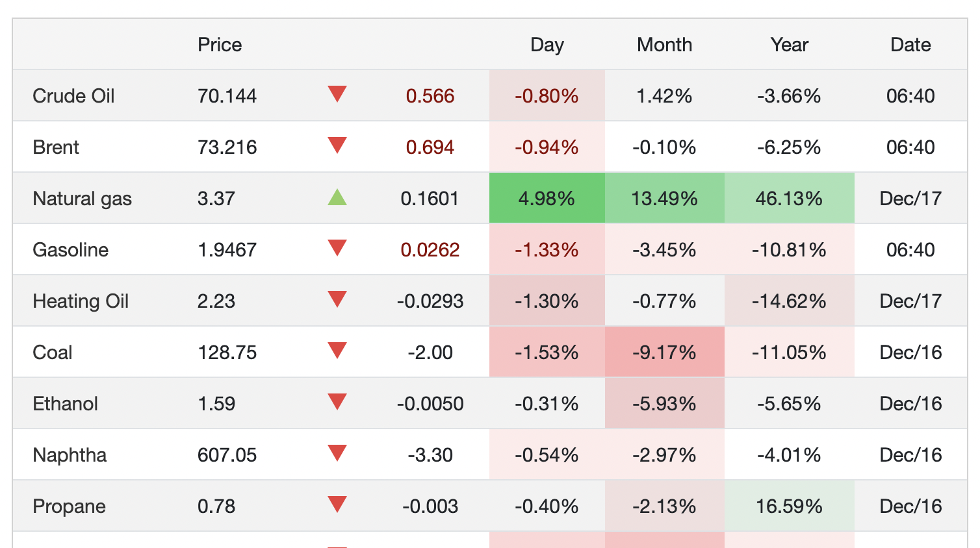980x548 pixels.
Task: Click the Natural gas year change 46.13%
Action: (x=789, y=199)
